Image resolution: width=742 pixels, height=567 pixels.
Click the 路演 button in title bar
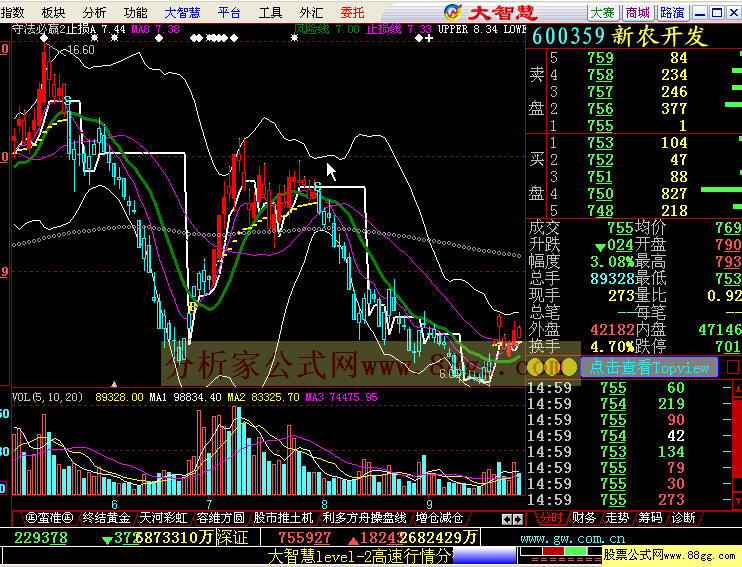pos(672,13)
